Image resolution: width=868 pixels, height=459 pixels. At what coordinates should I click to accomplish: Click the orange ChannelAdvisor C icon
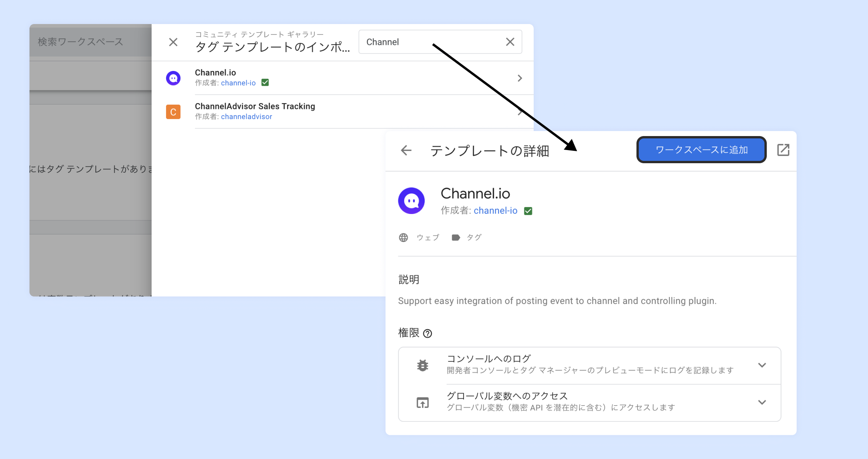click(173, 112)
